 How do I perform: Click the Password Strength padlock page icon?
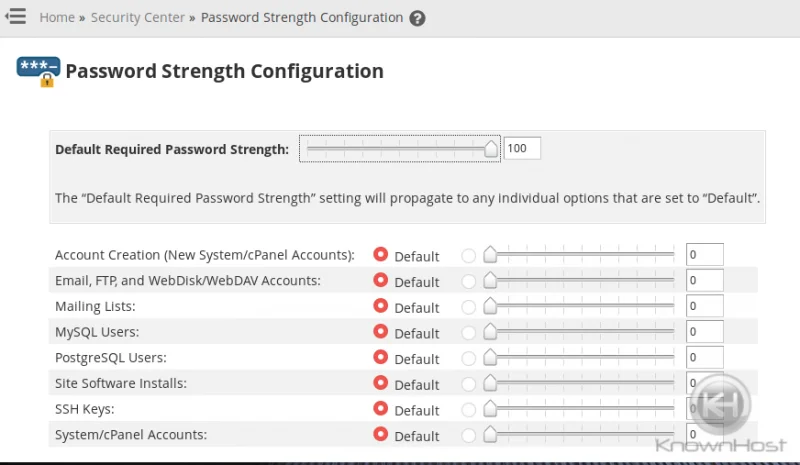(x=38, y=72)
